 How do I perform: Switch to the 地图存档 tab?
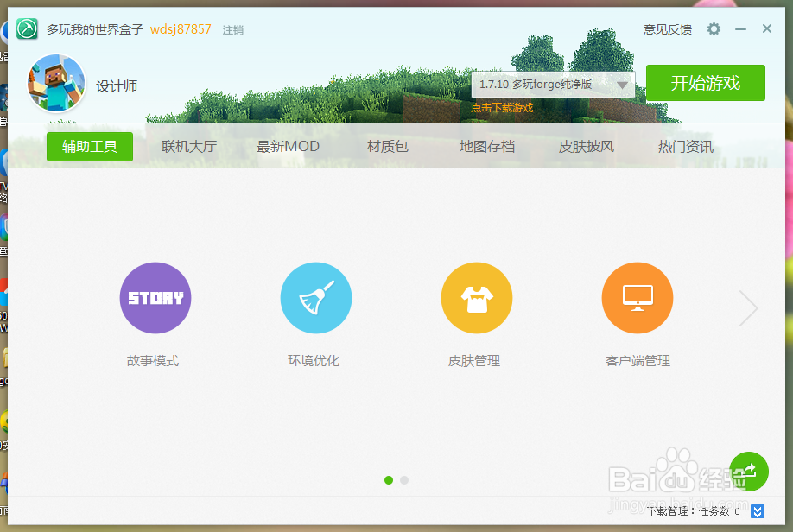(x=487, y=147)
